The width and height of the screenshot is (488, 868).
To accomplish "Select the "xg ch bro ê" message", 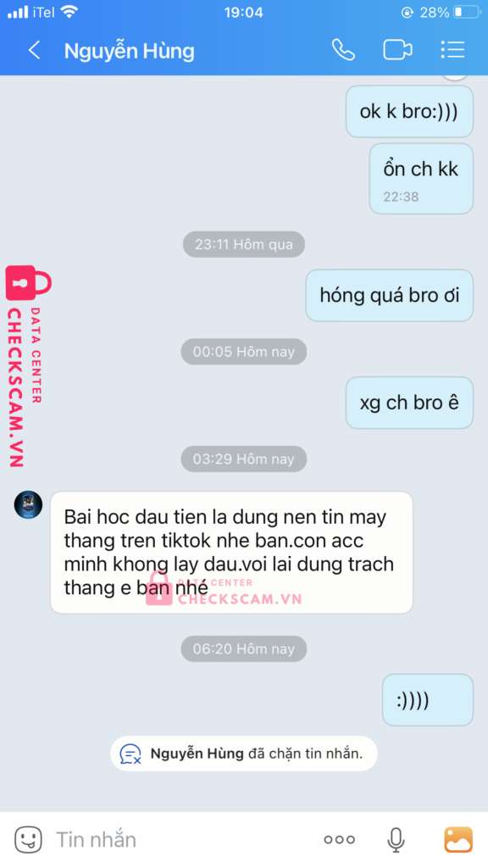I will tap(409, 403).
